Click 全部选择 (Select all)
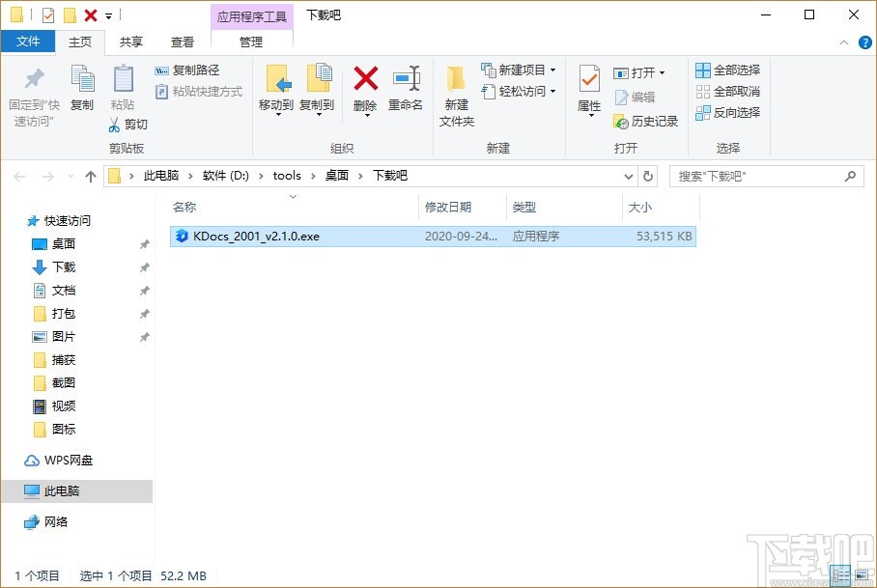Image resolution: width=877 pixels, height=588 pixels. (x=726, y=70)
